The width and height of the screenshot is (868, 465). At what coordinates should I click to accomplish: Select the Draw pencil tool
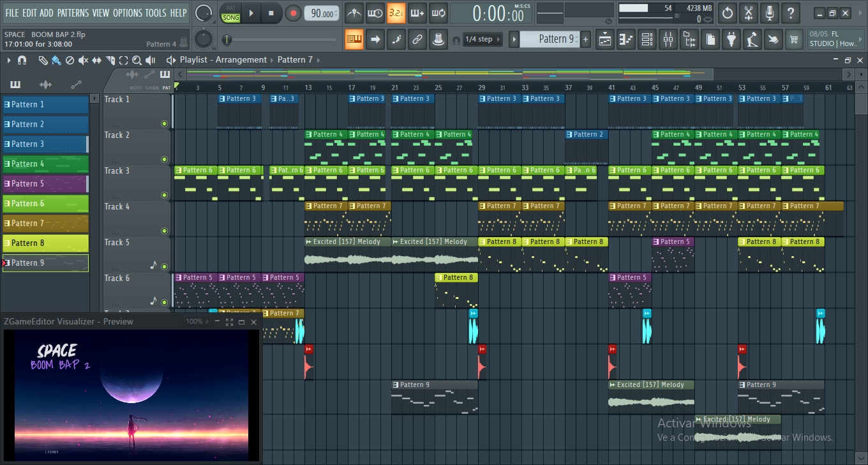43,60
